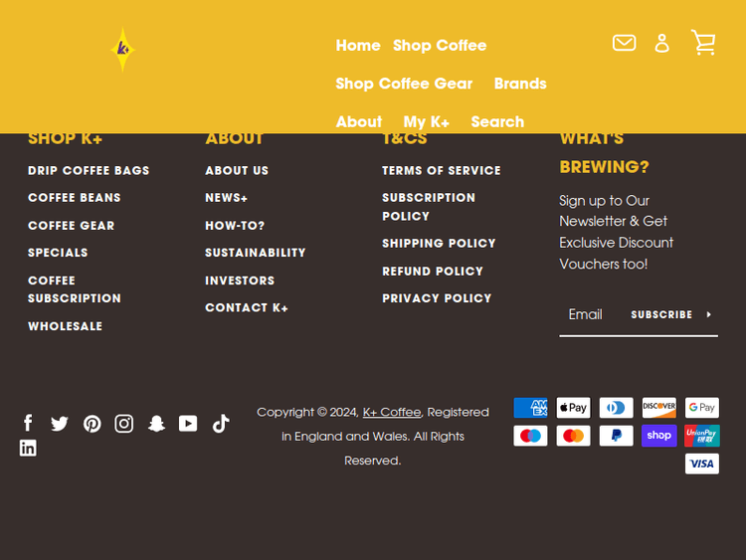The width and height of the screenshot is (746, 560).
Task: Visit the YouTube channel icon
Action: tap(188, 423)
